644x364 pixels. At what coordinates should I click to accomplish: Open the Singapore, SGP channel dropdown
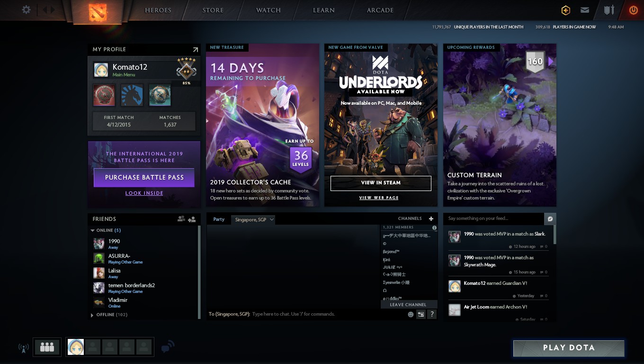pos(253,219)
